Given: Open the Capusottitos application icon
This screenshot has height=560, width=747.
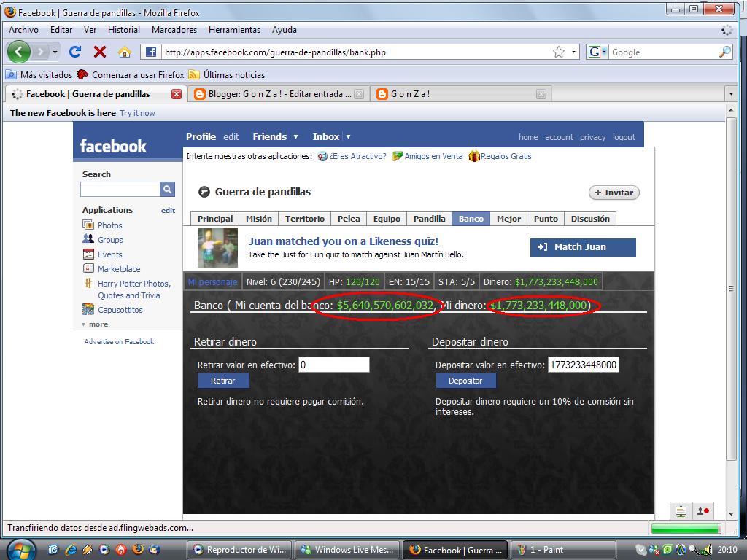Looking at the screenshot, I should [x=88, y=309].
